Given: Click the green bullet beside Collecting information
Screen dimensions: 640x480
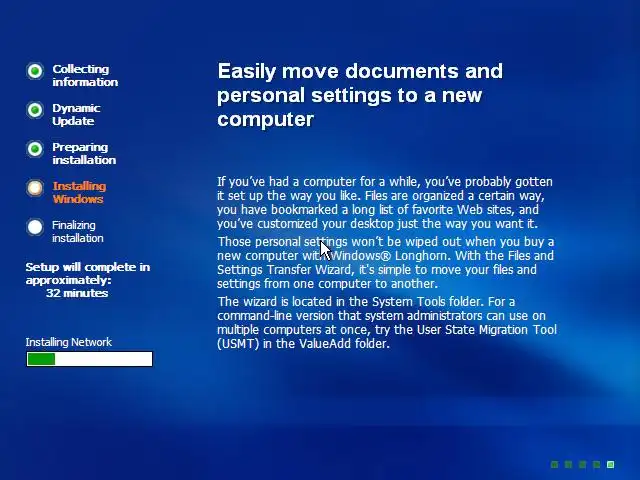Looking at the screenshot, I should pos(35,71).
